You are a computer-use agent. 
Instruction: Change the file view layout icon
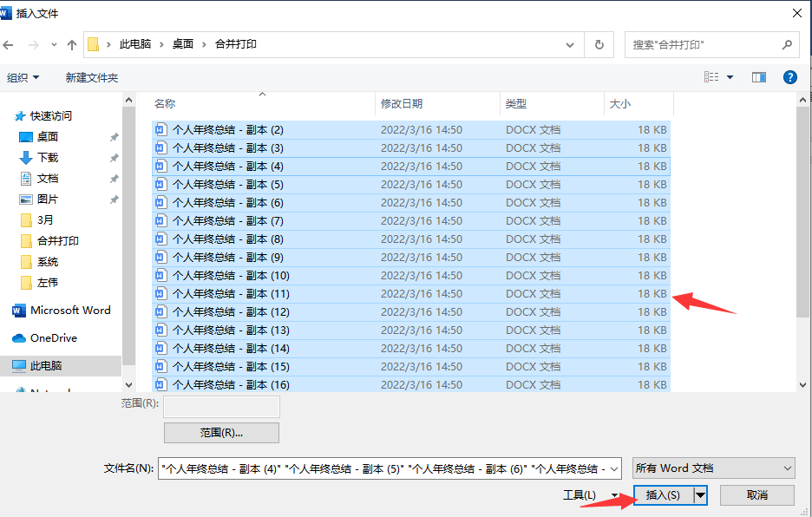711,77
